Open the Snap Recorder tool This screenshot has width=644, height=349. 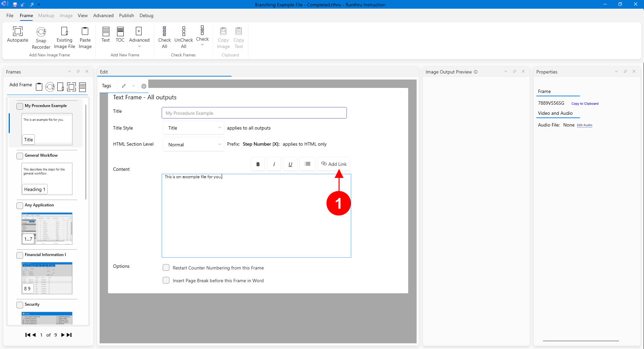[41, 32]
